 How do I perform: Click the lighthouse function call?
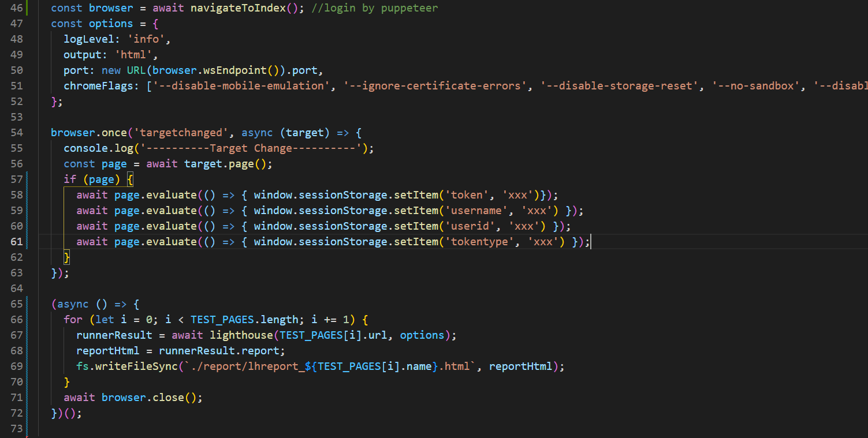241,335
